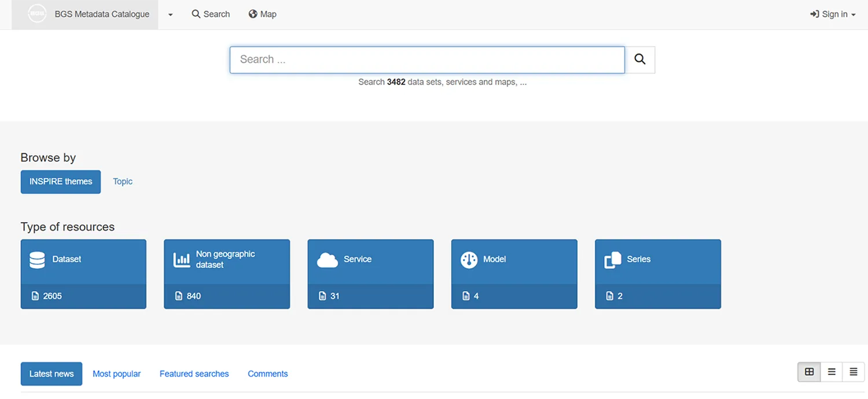Click the BGS logo in header
Screen dimensions: 868x399
click(x=37, y=14)
